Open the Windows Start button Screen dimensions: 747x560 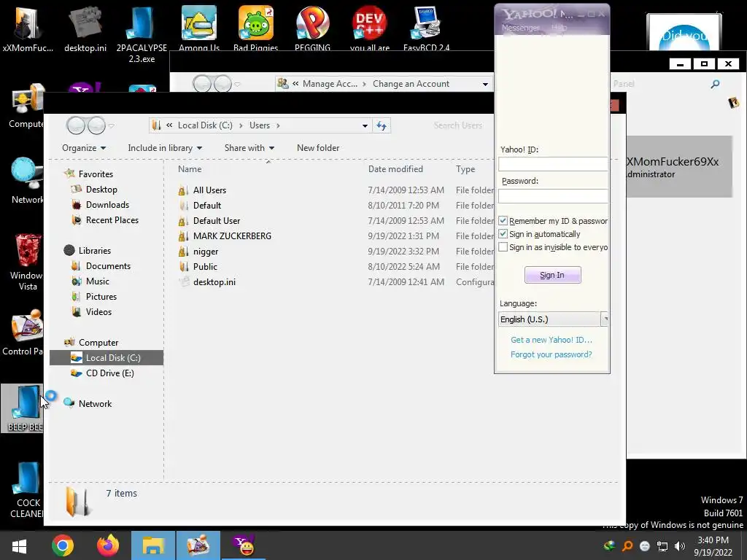20,545
